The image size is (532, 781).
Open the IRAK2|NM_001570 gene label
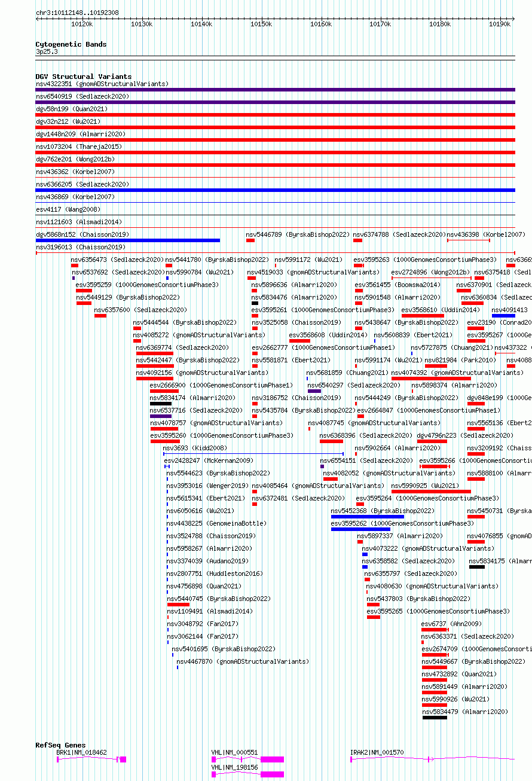pos(377,753)
